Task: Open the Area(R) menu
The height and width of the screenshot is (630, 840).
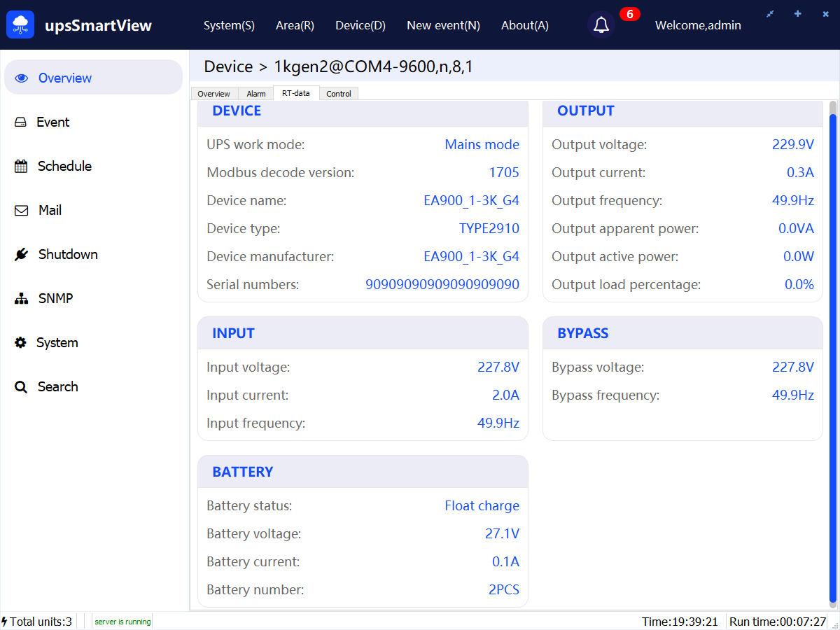Action: tap(295, 25)
